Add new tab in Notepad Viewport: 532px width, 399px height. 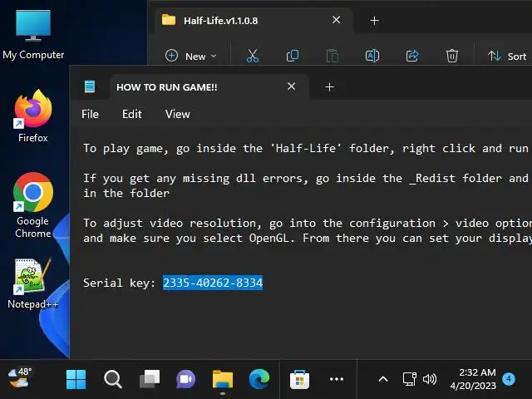tap(329, 87)
